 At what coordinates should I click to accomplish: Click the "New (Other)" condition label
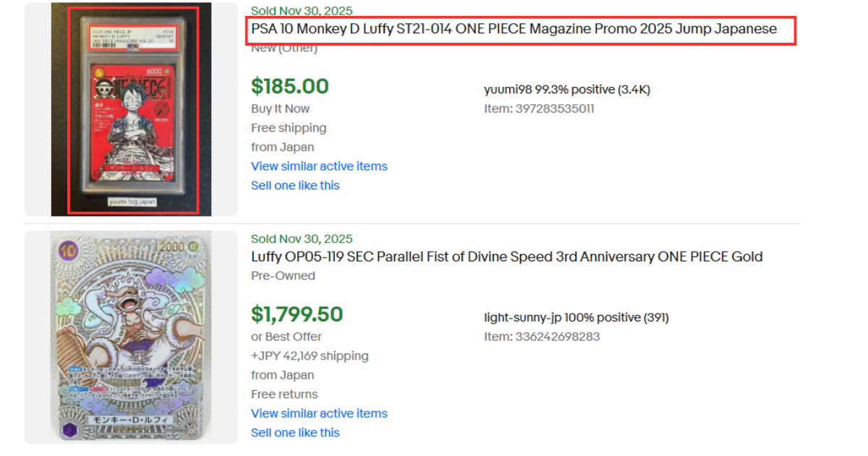coord(284,48)
